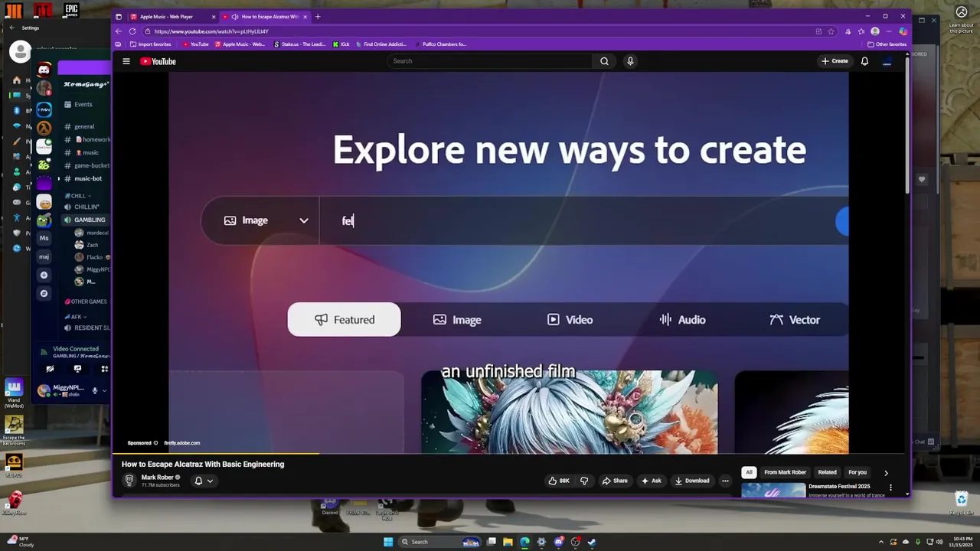The image size is (980, 551).
Task: Click the video progress bar
Action: coord(508,454)
